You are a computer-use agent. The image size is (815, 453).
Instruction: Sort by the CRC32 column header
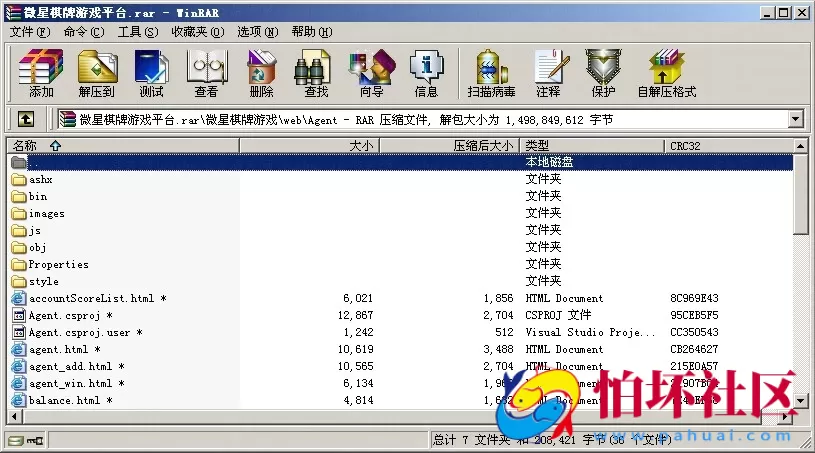[x=729, y=146]
